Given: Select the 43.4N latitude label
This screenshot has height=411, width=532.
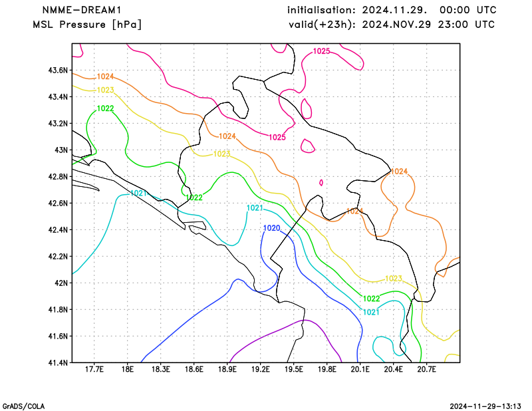Looking at the screenshot, I should 58,96.
